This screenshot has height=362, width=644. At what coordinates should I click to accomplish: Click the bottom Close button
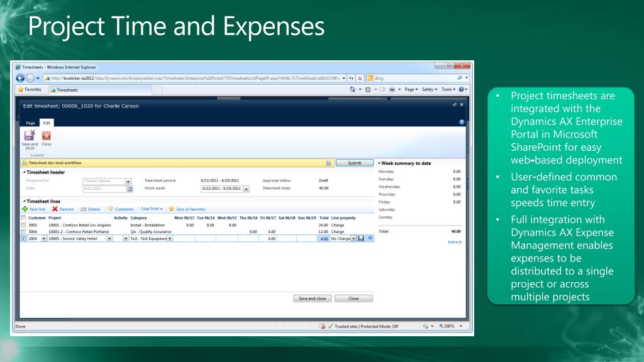point(353,299)
